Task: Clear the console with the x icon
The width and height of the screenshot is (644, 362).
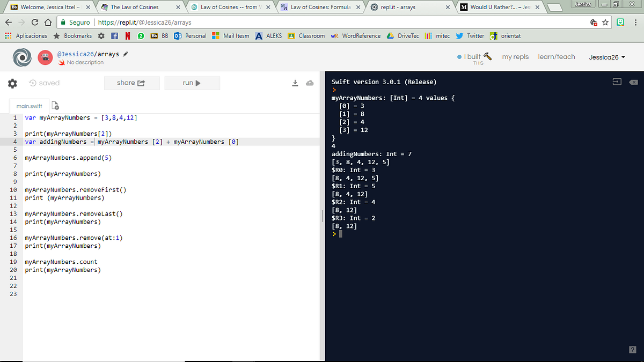Action: pos(634,82)
